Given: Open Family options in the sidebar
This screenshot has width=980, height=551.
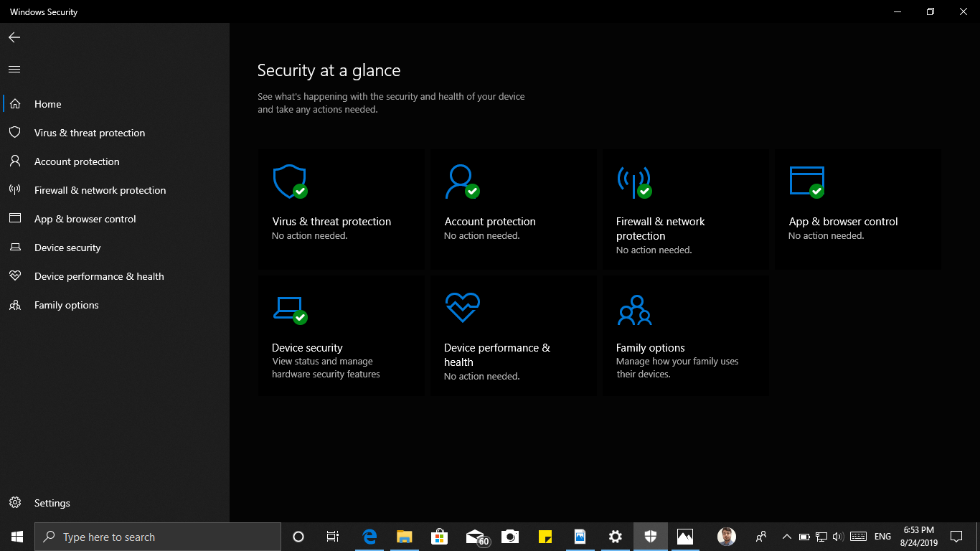Looking at the screenshot, I should coord(67,305).
